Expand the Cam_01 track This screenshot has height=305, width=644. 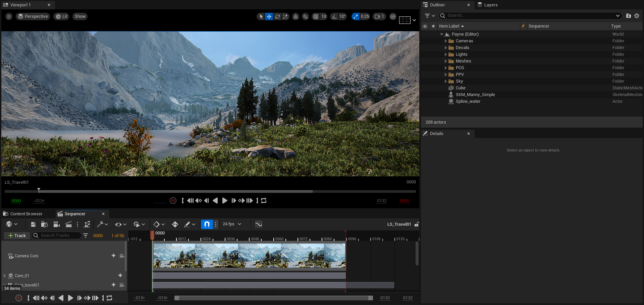pyautogui.click(x=5, y=276)
